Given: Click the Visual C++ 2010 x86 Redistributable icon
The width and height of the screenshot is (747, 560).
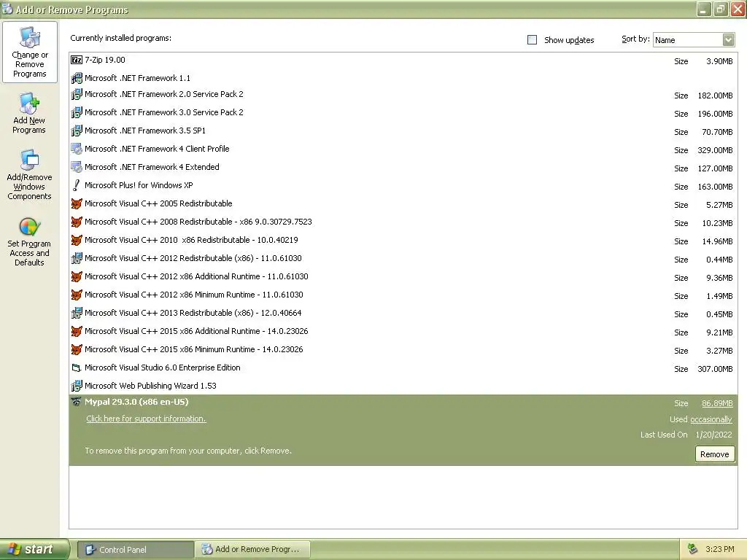Looking at the screenshot, I should coord(76,240).
